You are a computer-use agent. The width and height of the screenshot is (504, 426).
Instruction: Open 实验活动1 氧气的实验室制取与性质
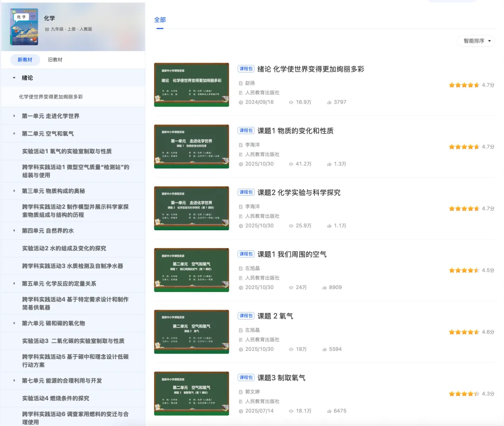click(67, 151)
